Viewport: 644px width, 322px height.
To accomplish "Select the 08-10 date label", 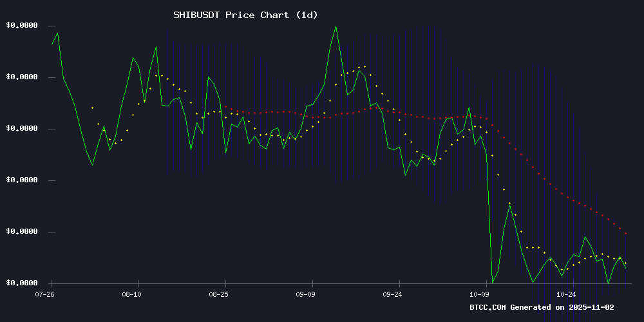I will 132,293.
